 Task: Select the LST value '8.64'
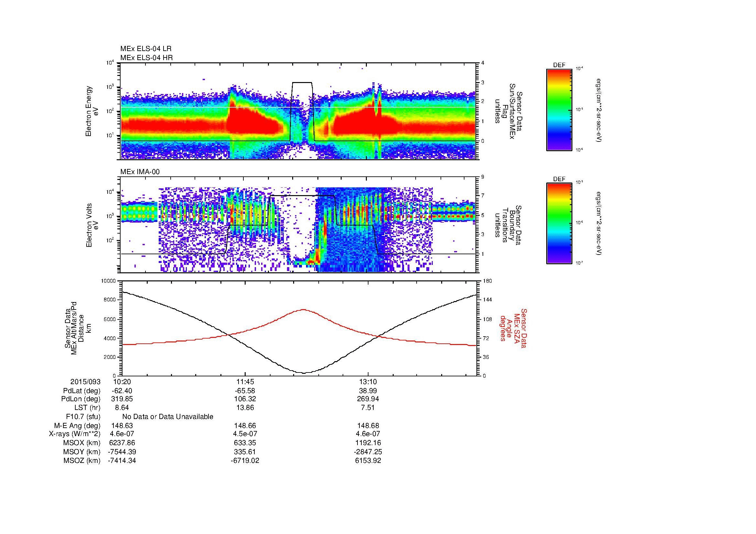(x=122, y=408)
